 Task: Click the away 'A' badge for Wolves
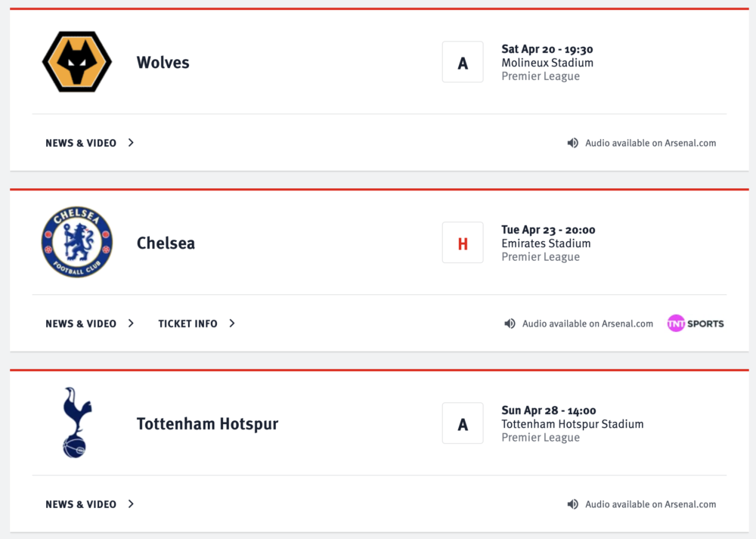click(x=463, y=62)
